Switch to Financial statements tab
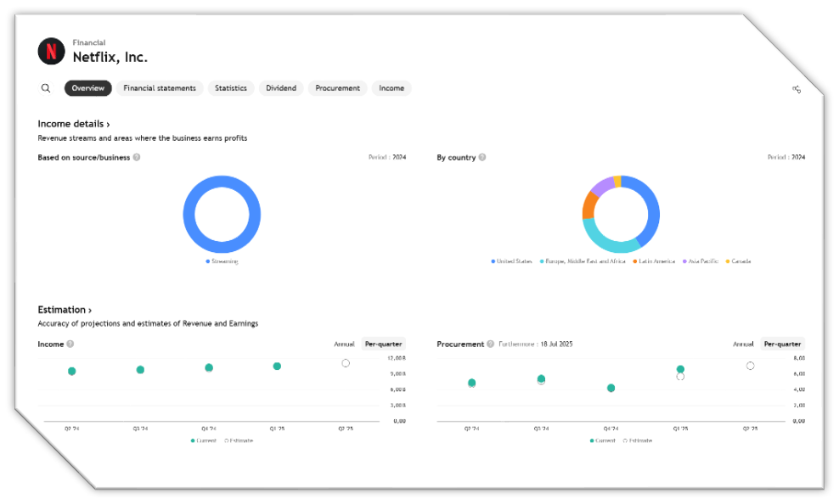Image resolution: width=839 pixels, height=504 pixels. tap(160, 88)
